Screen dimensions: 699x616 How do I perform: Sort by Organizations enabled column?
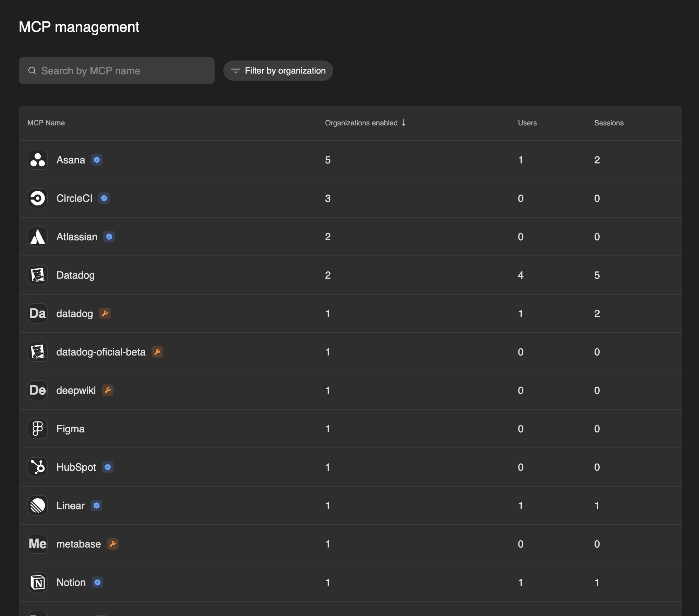click(361, 123)
